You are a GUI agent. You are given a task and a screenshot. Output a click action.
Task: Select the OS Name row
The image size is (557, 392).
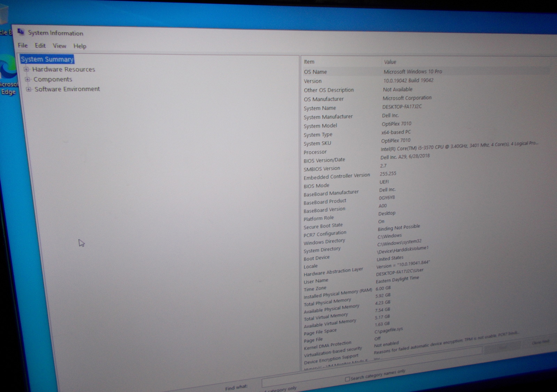315,72
